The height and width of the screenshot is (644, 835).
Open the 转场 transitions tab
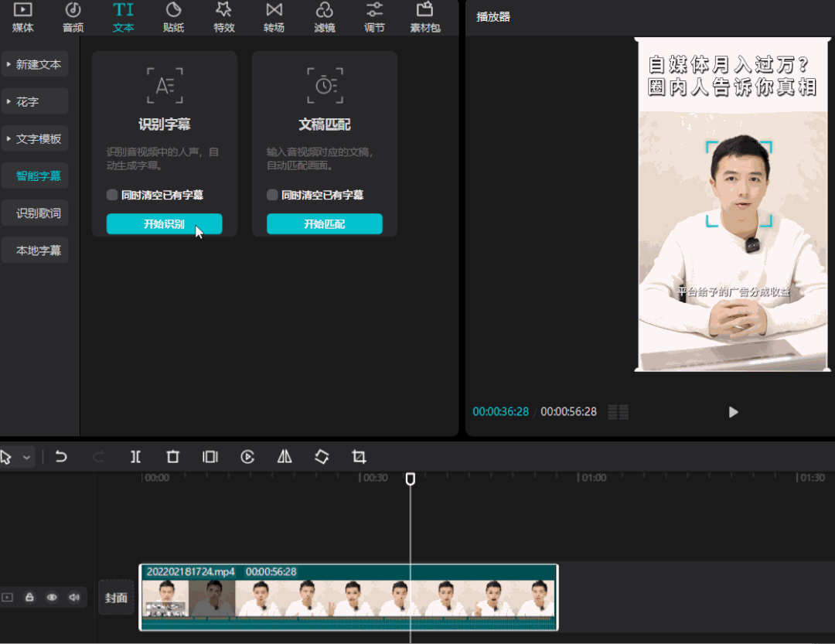(x=274, y=18)
